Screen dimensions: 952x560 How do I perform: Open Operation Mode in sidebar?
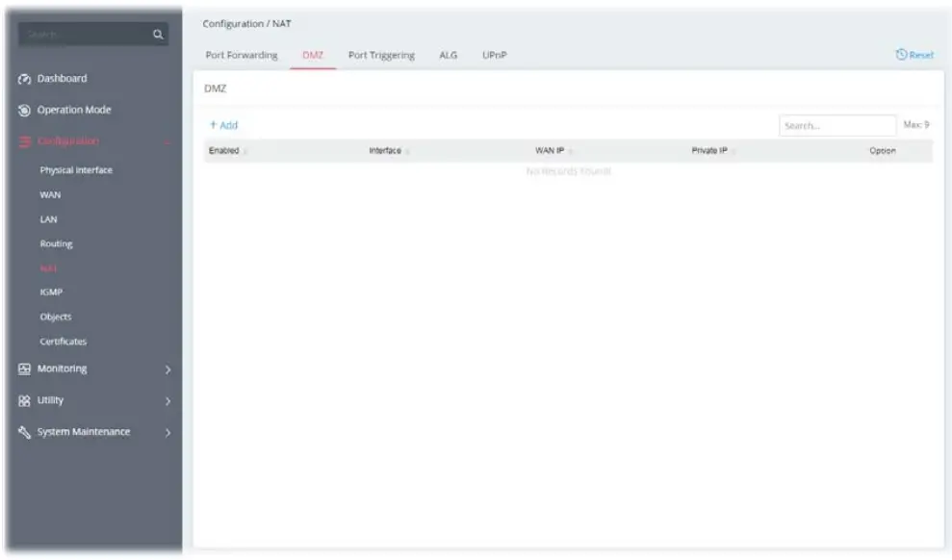click(74, 110)
